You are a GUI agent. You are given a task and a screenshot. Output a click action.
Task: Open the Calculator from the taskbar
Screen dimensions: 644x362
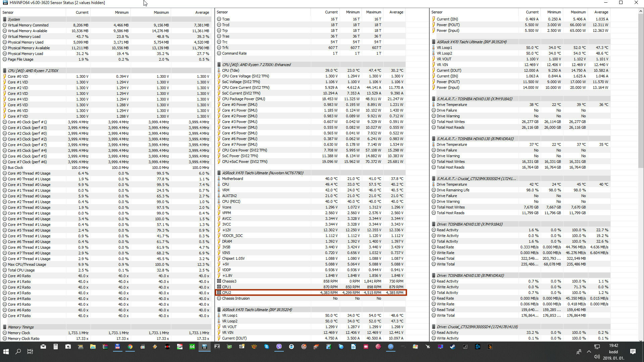tap(56, 347)
